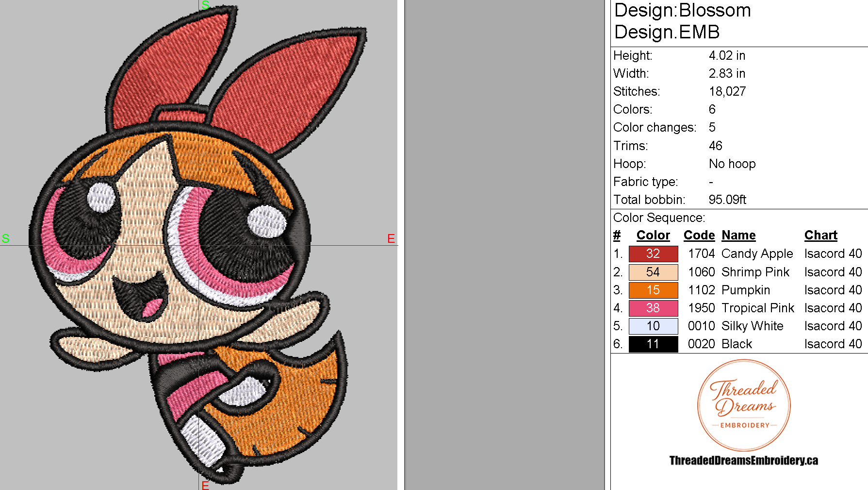Click the 'Pumpkin' thread name
868x490 pixels.
(x=746, y=290)
